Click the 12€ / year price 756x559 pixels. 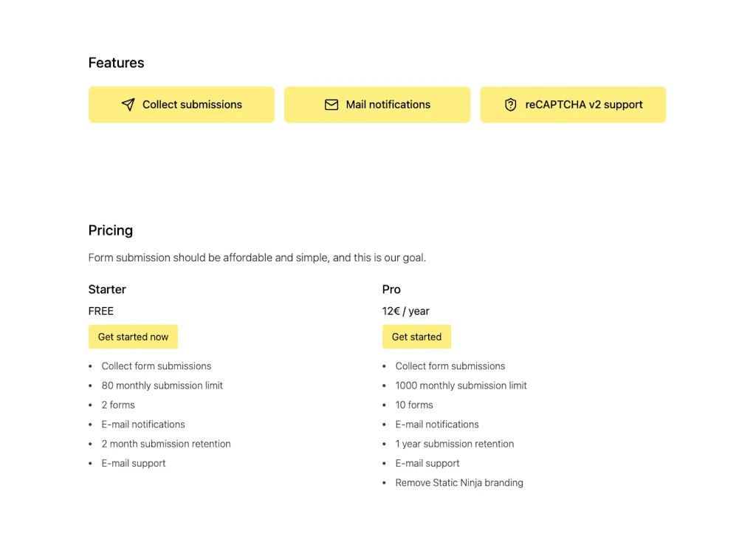tap(405, 311)
